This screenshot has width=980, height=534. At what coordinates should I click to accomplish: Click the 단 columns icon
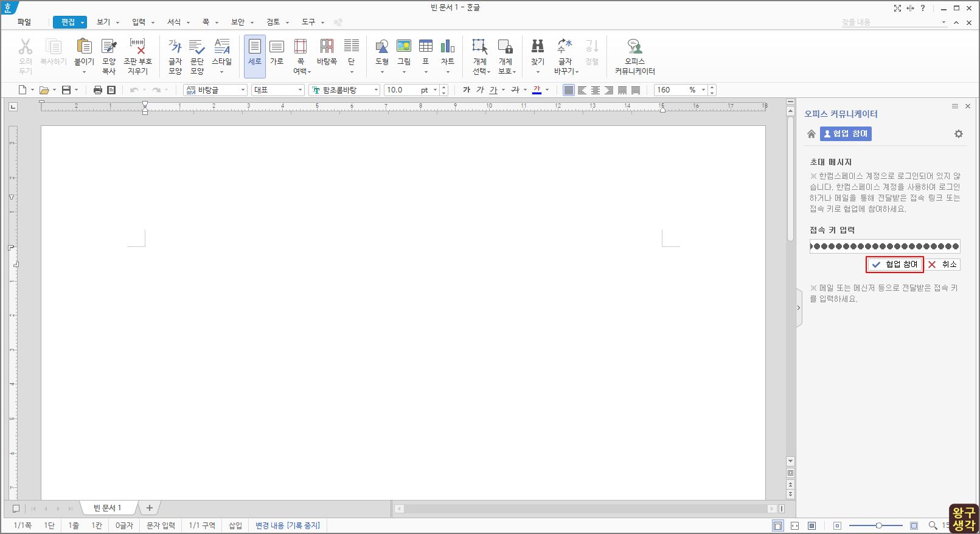coord(351,46)
